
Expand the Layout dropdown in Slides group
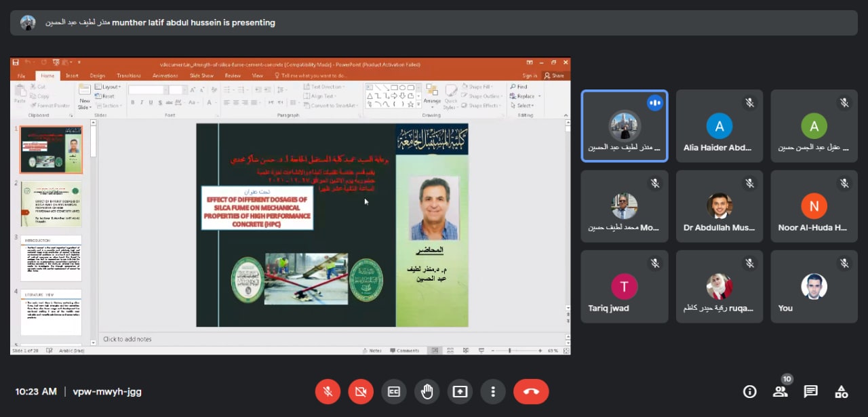point(108,87)
